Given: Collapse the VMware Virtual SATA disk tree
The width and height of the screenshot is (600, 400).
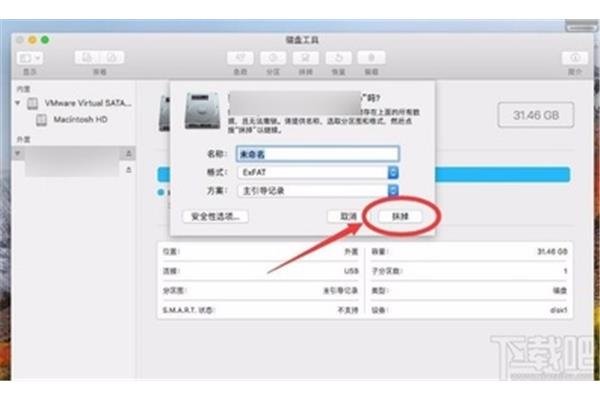Looking at the screenshot, I should 18,103.
